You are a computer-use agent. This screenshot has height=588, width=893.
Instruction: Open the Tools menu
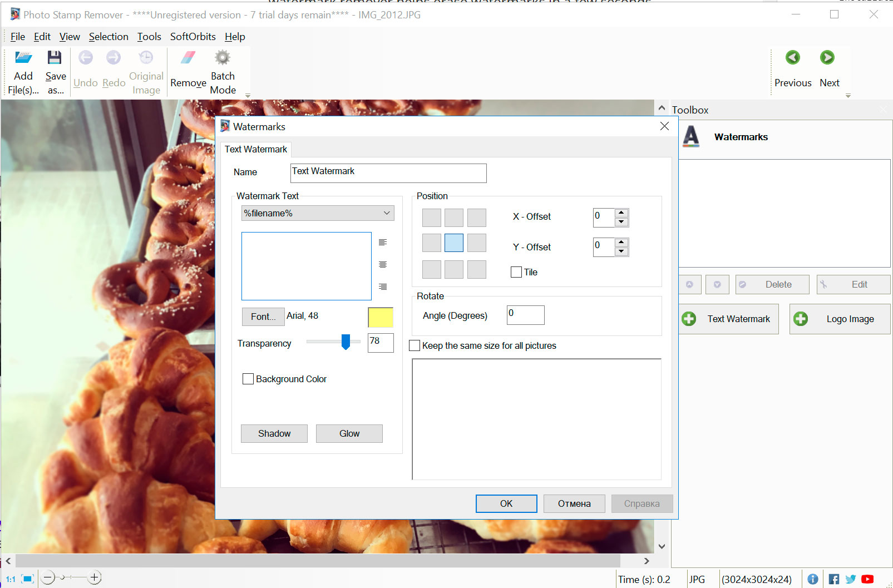click(149, 37)
